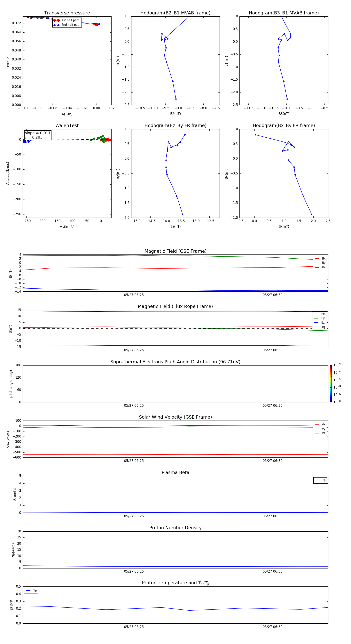The height and width of the screenshot is (644, 351).
Task: Select the Bx' legend entry
Action: coord(320,314)
